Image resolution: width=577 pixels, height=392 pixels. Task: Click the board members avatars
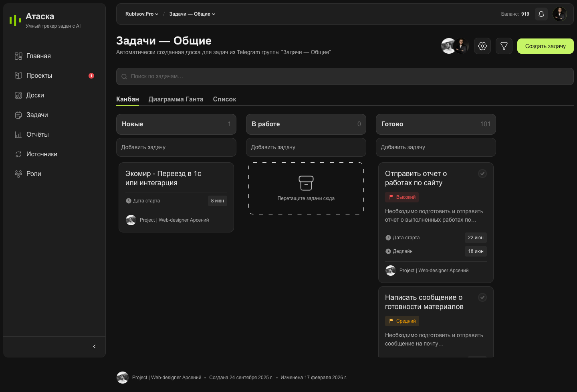tap(455, 46)
